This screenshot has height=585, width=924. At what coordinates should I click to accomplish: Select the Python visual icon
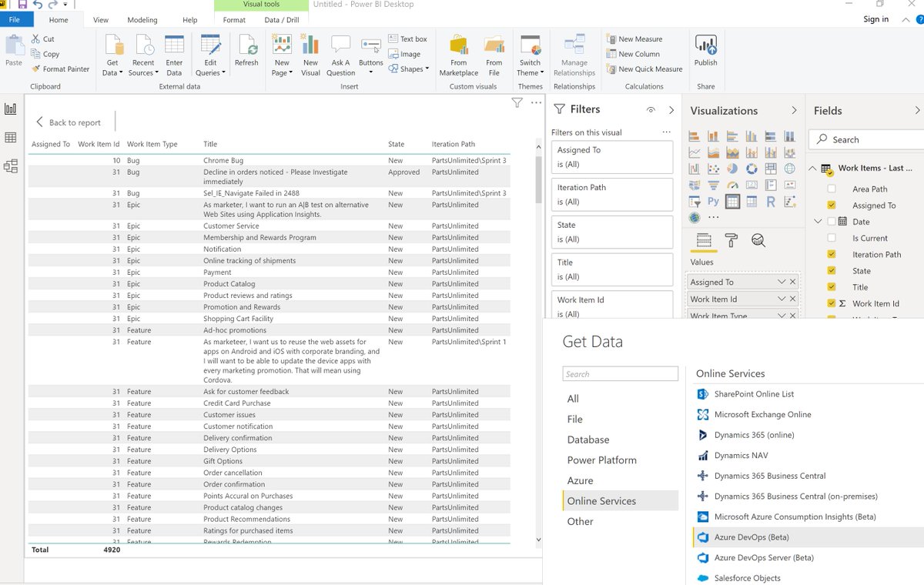[713, 202]
